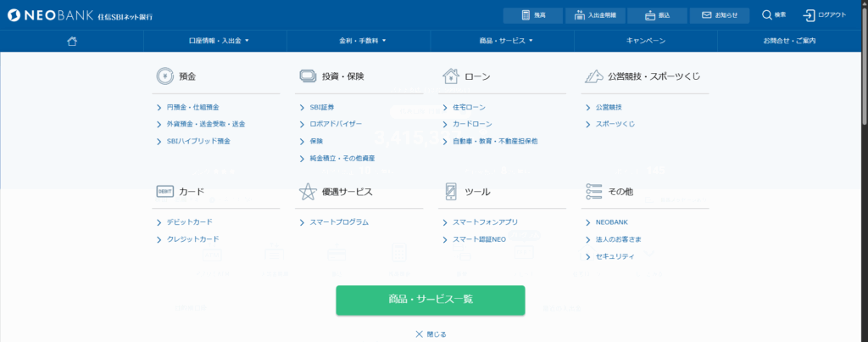Viewport: 868px width, 342px height.
Task: Click the house ローン icon
Action: click(x=451, y=76)
